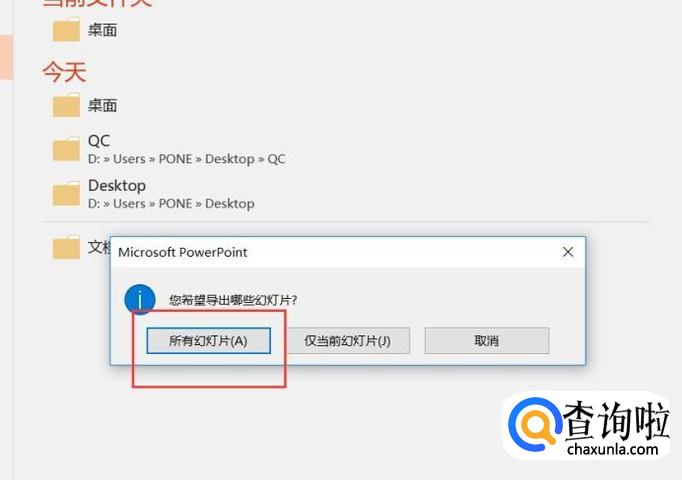Click the dialog question text 您希望导出哪些幻灯片
Screen dimensions: 682x480
click(233, 300)
